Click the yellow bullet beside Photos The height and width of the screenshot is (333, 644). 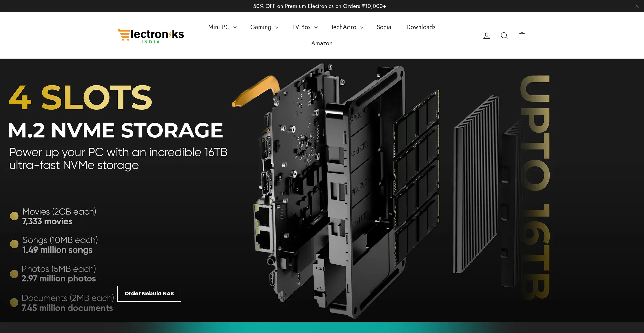[x=14, y=274]
